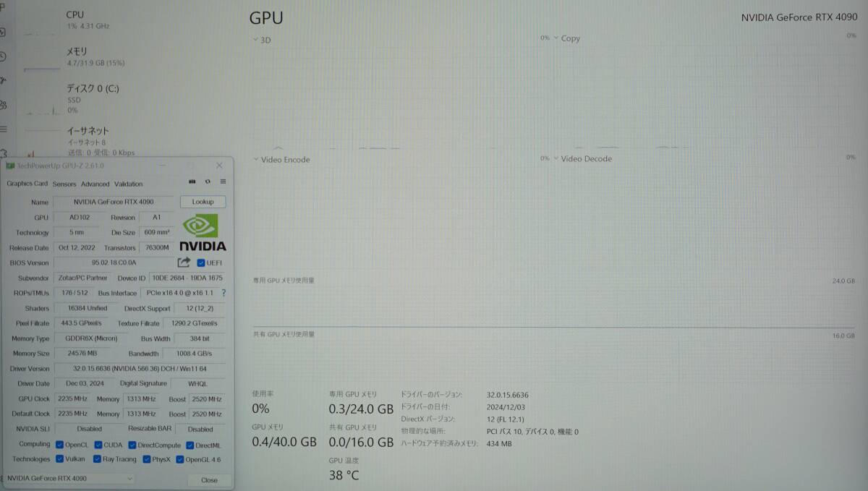The height and width of the screenshot is (491, 868).
Task: Toggle the UEFI checkbox
Action: (x=201, y=262)
